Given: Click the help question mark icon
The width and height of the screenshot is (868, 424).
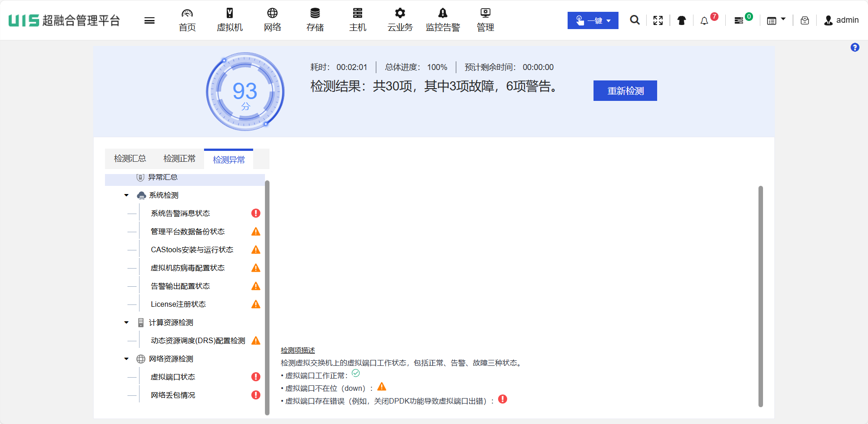Looking at the screenshot, I should [854, 48].
